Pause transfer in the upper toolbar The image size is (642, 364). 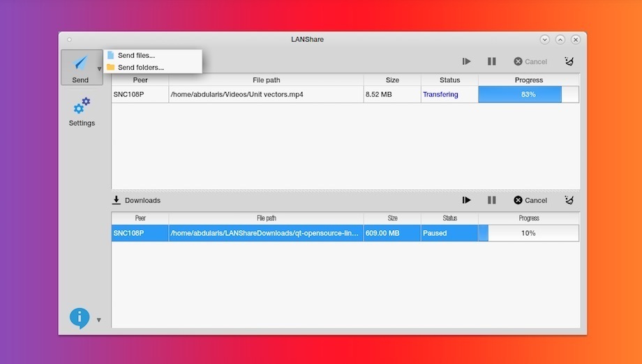492,61
